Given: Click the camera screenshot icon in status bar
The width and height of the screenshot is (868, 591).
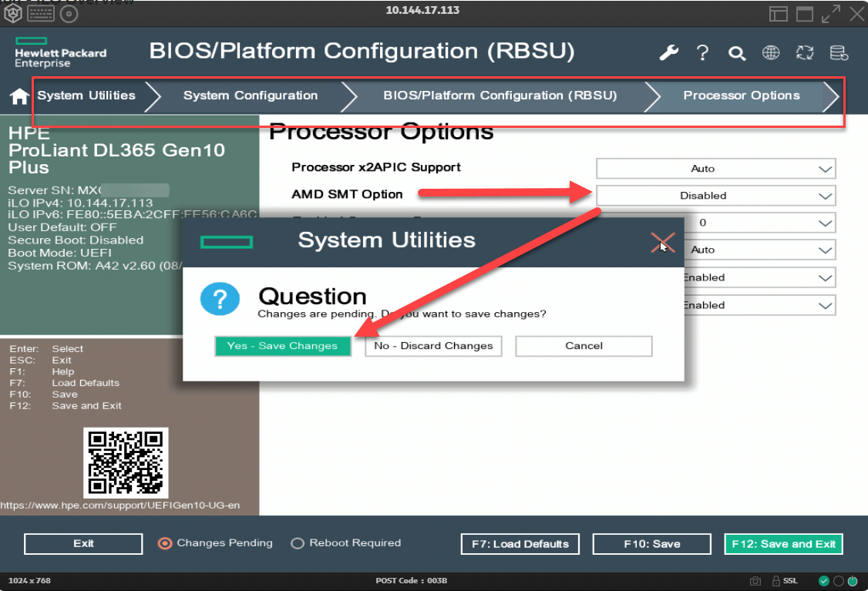Looking at the screenshot, I should point(755,580).
